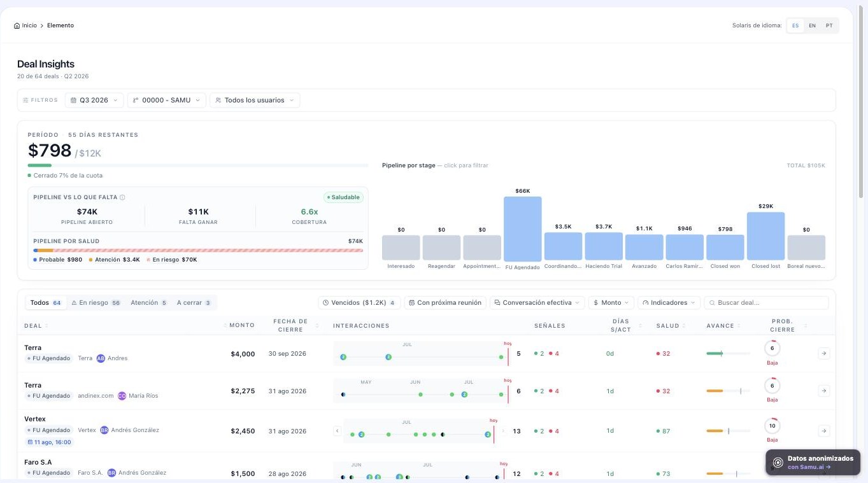Open the Q3 2026 period dropdown
The image size is (868, 483).
tap(94, 100)
